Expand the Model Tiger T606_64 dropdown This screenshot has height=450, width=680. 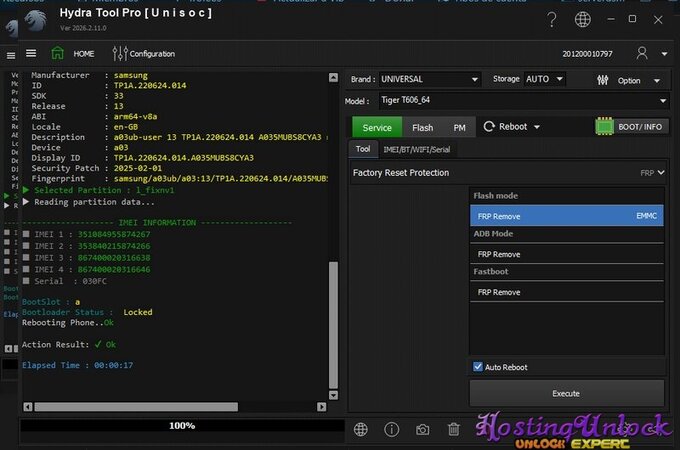coord(520,100)
